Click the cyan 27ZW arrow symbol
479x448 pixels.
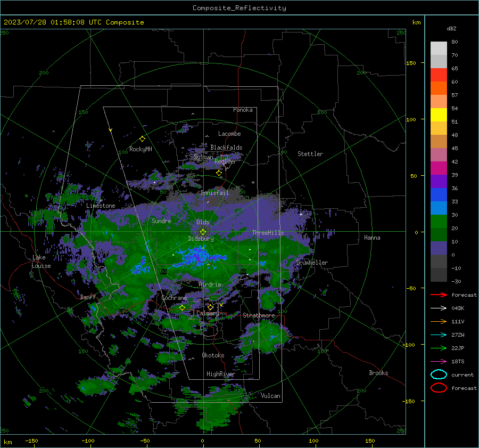coord(439,335)
